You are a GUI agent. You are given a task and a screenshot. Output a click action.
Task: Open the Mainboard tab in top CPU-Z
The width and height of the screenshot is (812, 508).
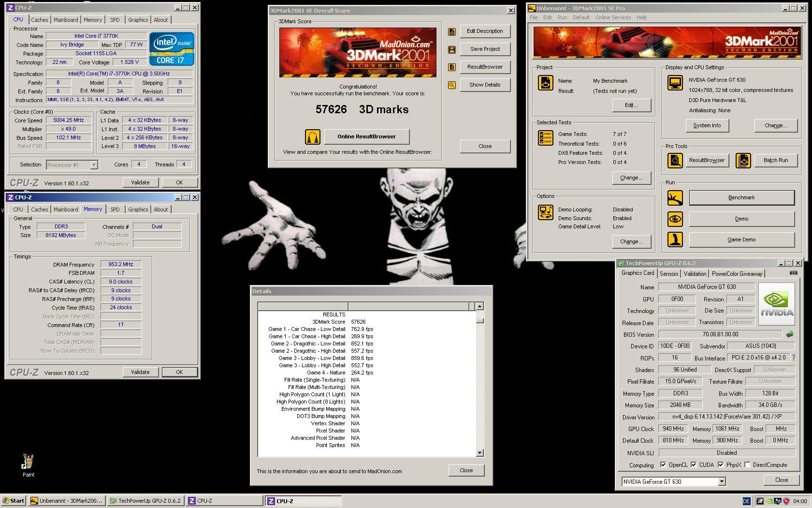(66, 20)
